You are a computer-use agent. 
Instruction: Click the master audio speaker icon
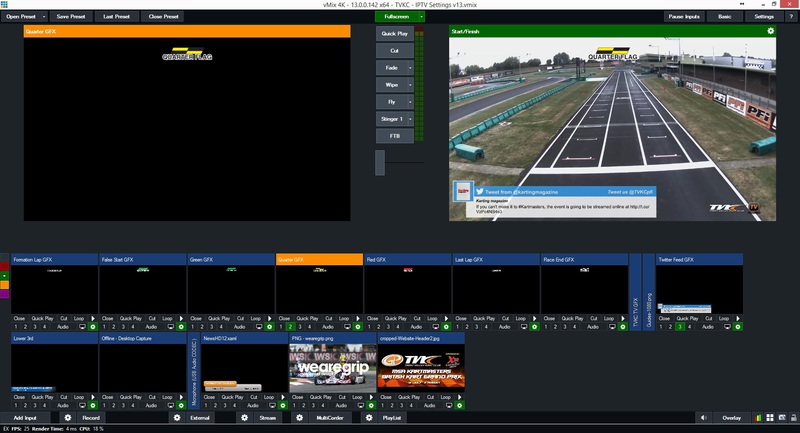click(x=703, y=417)
